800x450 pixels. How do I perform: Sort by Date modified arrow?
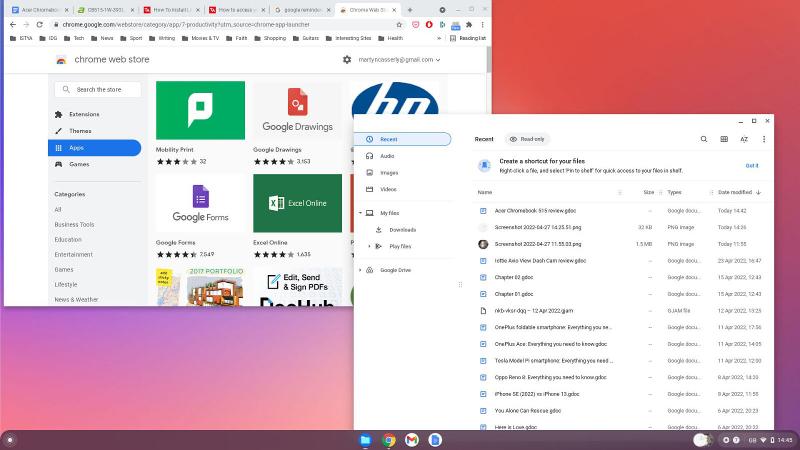759,192
